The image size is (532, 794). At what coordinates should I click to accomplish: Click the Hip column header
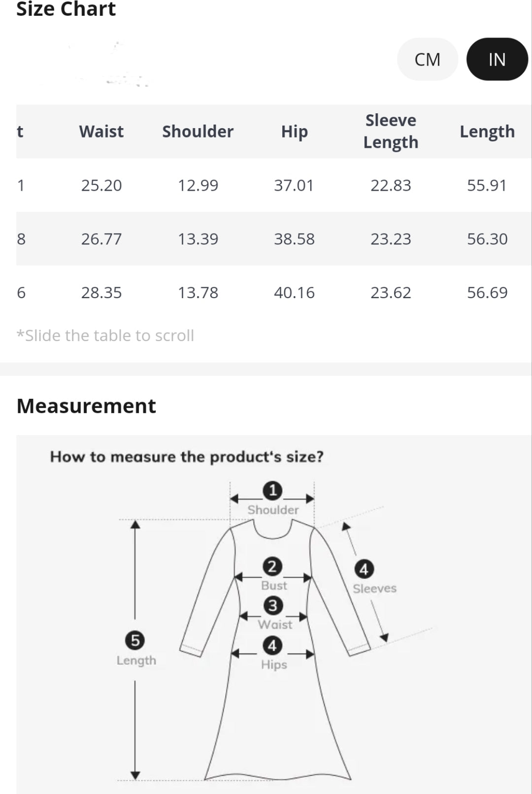[294, 132]
